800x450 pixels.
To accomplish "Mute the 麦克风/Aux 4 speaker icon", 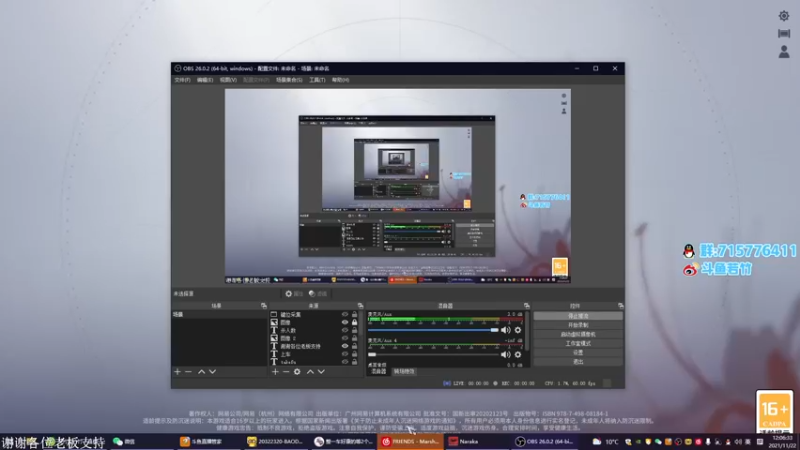I will pyautogui.click(x=506, y=354).
